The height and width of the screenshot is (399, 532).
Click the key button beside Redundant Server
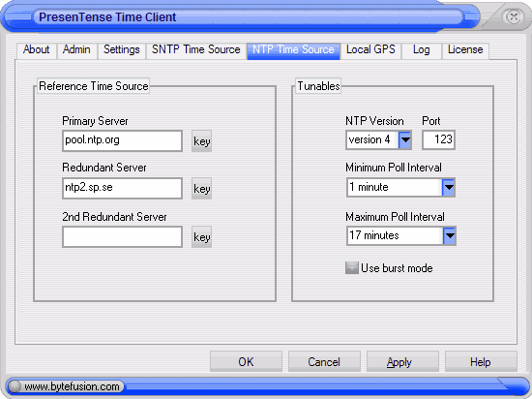201,188
